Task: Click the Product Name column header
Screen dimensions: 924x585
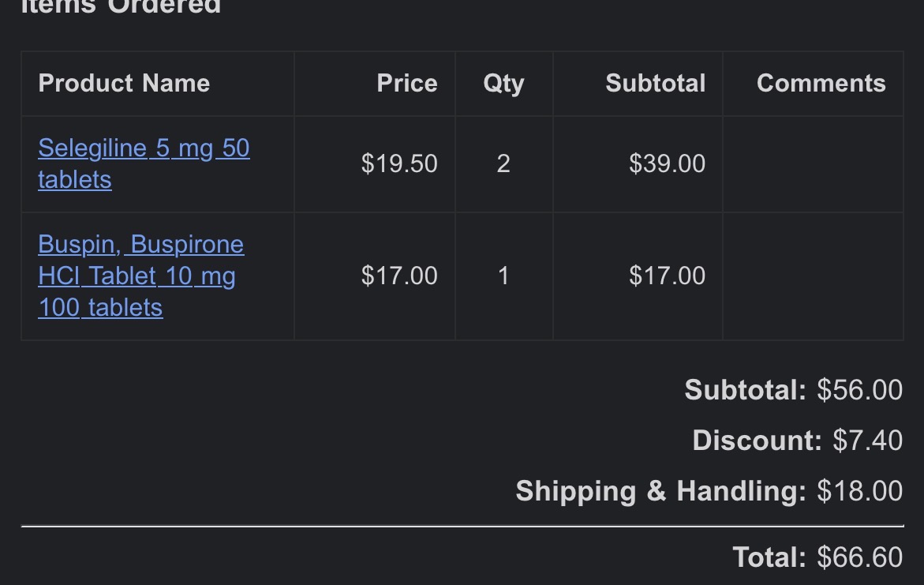Action: [124, 83]
